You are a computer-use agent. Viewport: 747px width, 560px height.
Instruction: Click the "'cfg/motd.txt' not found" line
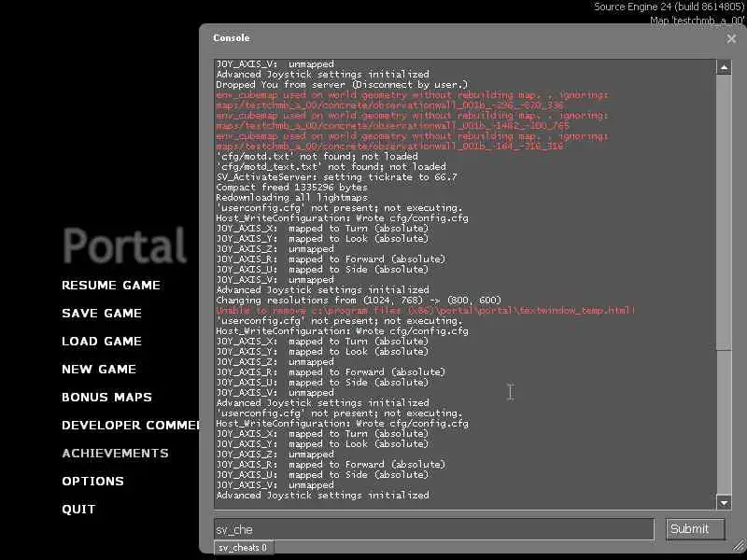[317, 157]
